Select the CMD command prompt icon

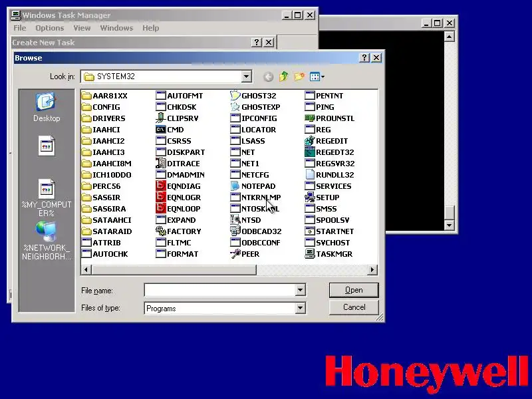point(160,130)
